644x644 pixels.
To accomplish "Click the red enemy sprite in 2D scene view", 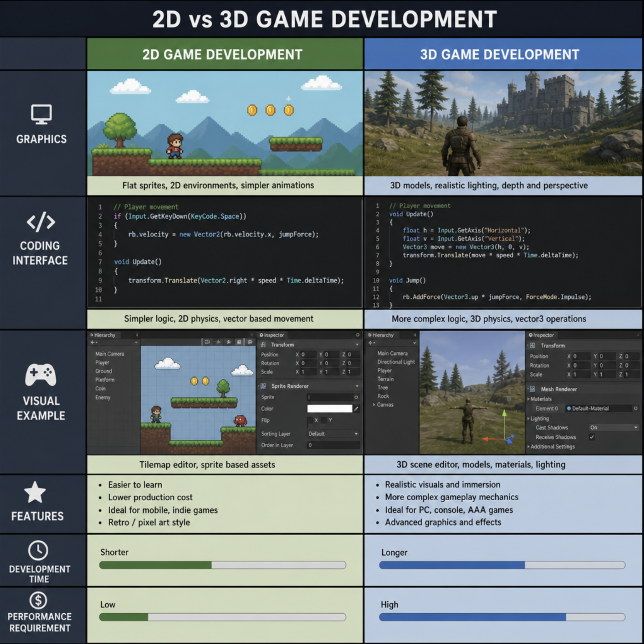I will 240,420.
